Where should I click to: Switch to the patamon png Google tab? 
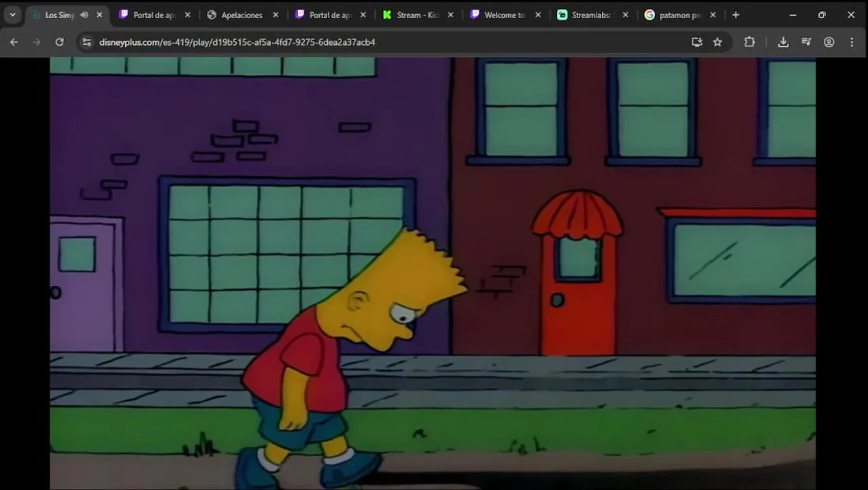681,14
